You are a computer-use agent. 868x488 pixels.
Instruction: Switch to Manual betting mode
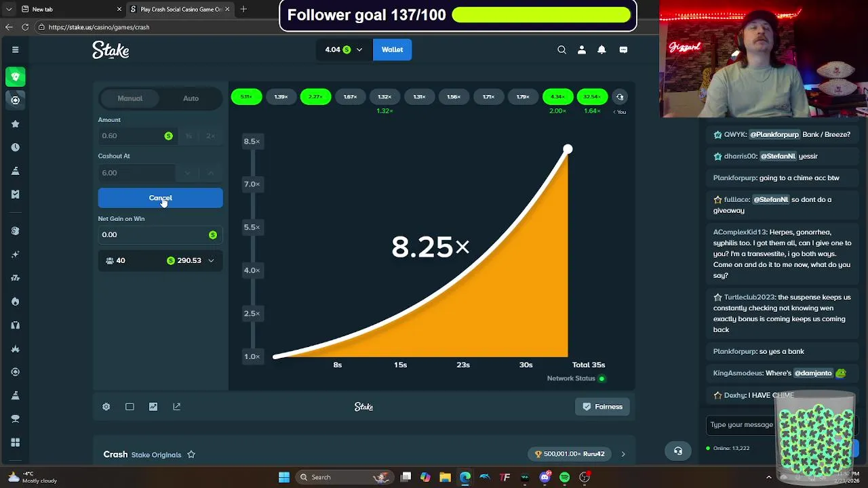tap(130, 98)
